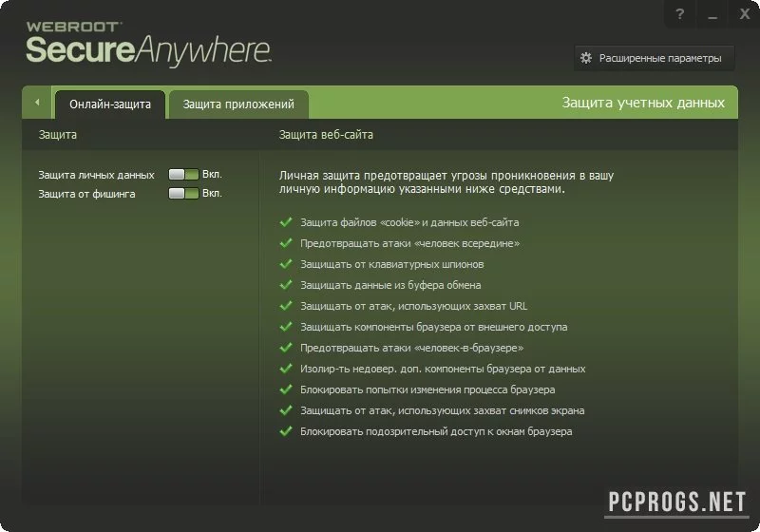
Task: Open the help question mark icon
Action: point(680,14)
